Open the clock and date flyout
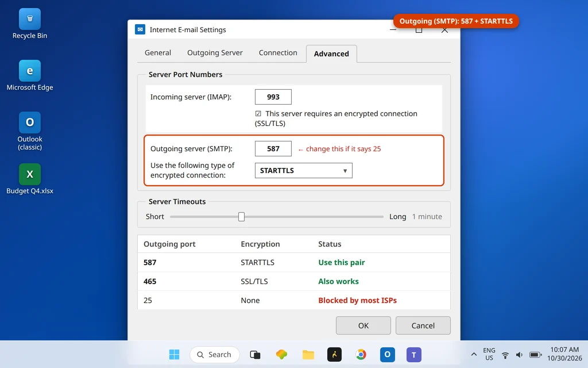The height and width of the screenshot is (368, 588). tap(564, 354)
